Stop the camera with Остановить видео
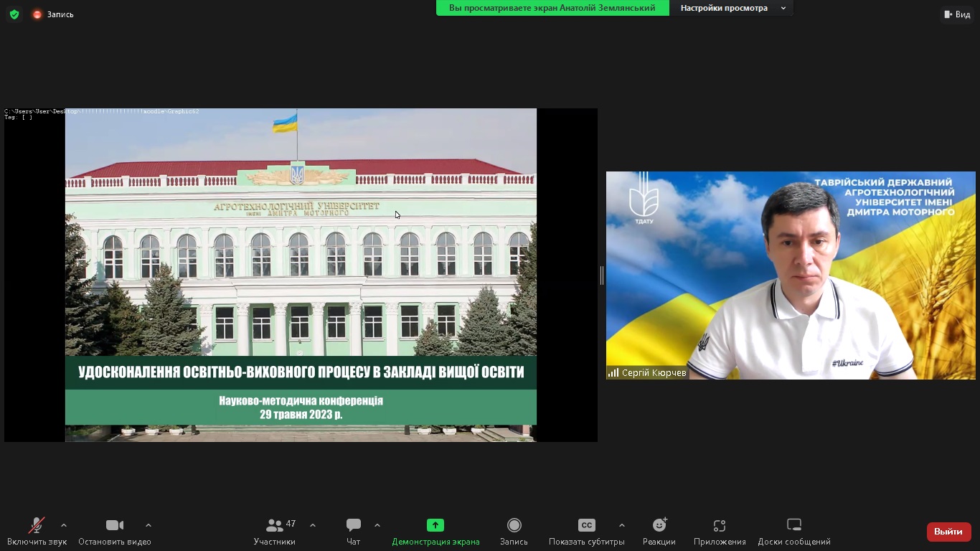This screenshot has height=551, width=980. (x=115, y=532)
